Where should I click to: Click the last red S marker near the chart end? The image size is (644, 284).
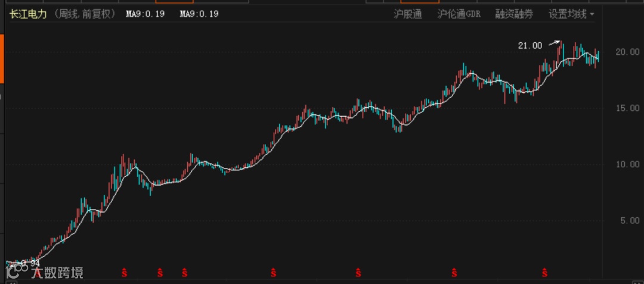pyautogui.click(x=544, y=273)
